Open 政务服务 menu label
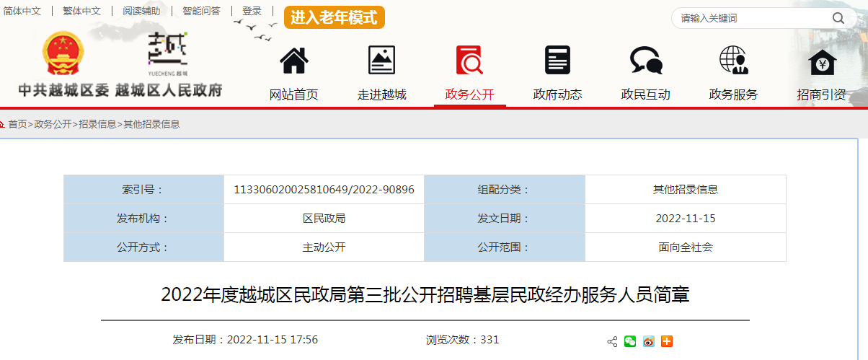 (x=734, y=95)
